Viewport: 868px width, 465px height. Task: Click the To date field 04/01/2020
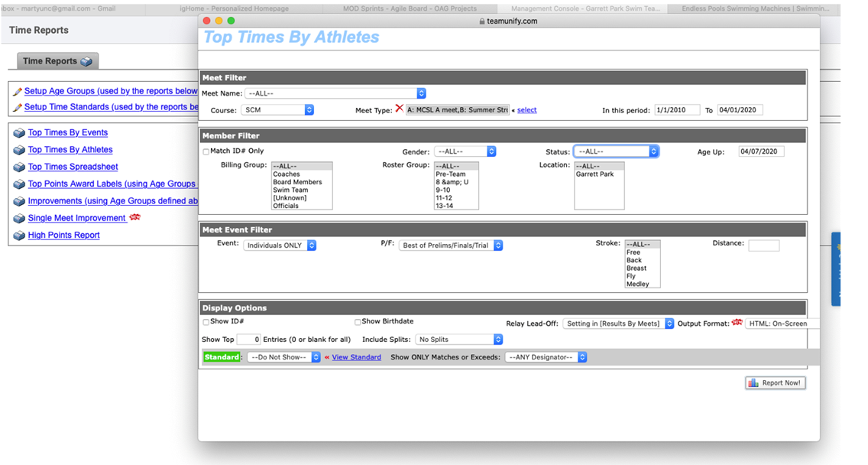[x=740, y=110]
